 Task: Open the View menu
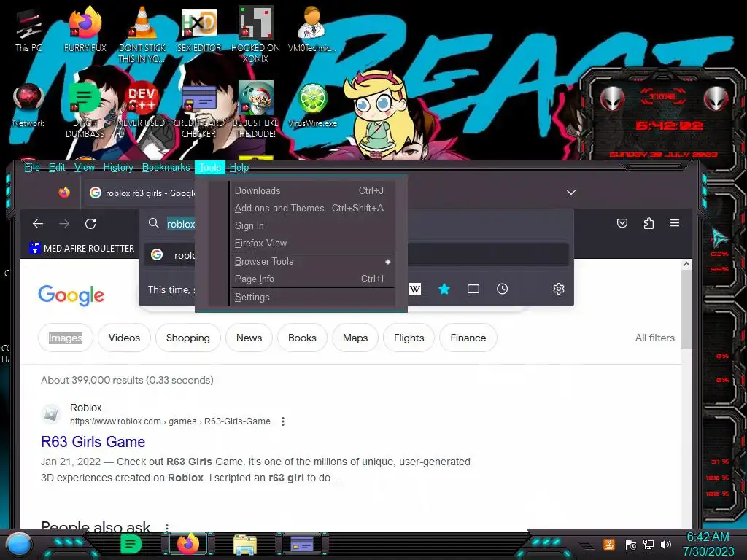click(85, 167)
